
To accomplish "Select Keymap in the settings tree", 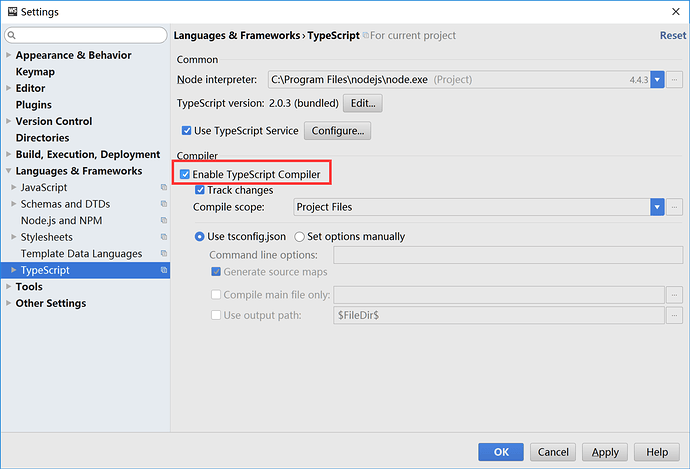I will coord(35,72).
